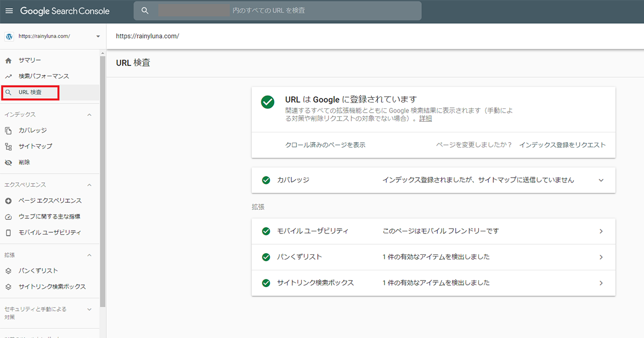Image resolution: width=644 pixels, height=338 pixels.
Task: Click the パンくずリスト layers icon in sidebar
Action: point(8,271)
